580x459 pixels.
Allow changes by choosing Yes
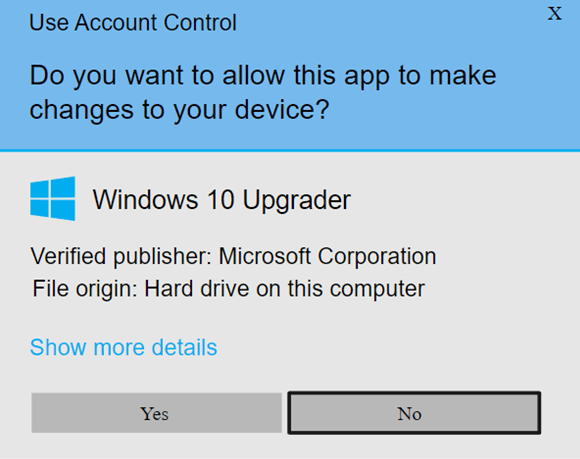pyautogui.click(x=156, y=413)
